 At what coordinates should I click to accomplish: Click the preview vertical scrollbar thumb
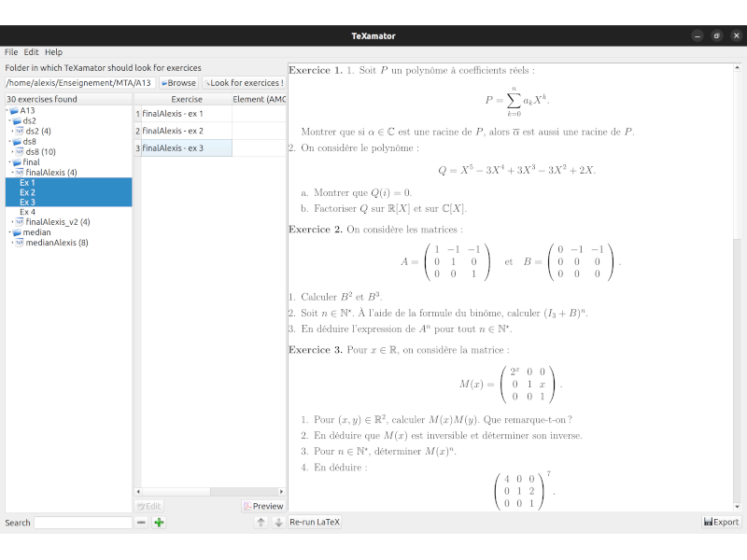tap(737, 155)
